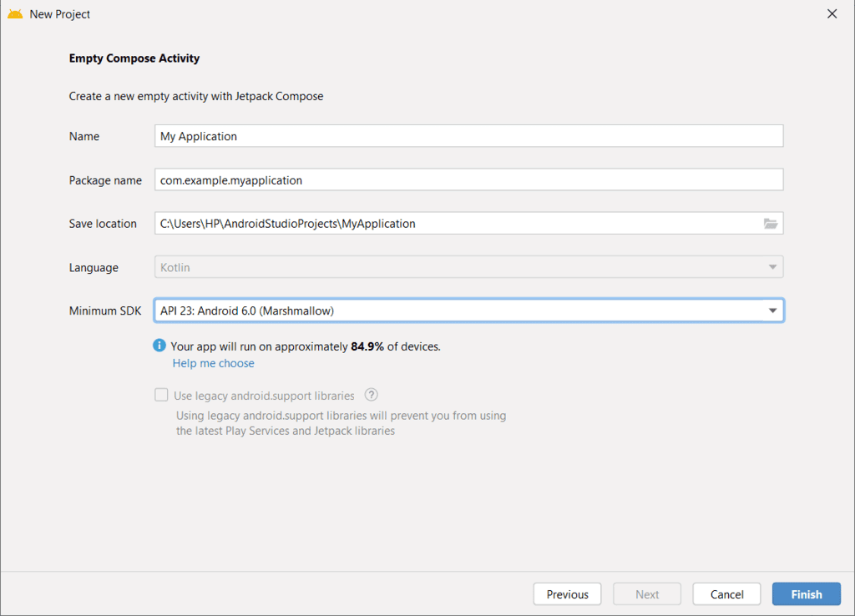
Task: Click the Save location path field
Action: (455, 224)
